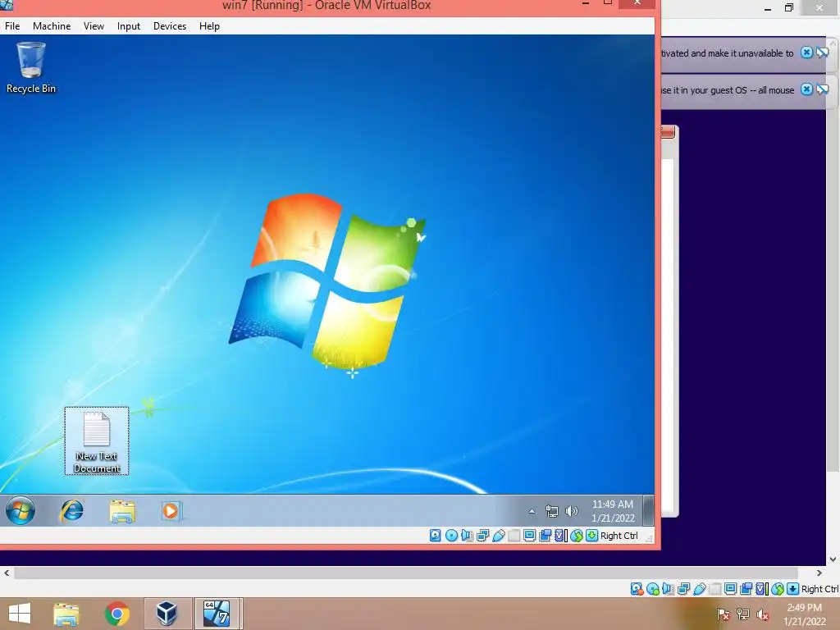Viewport: 840px width, 630px height.
Task: Switch to the running win7 VM taskbar button
Action: 217,614
